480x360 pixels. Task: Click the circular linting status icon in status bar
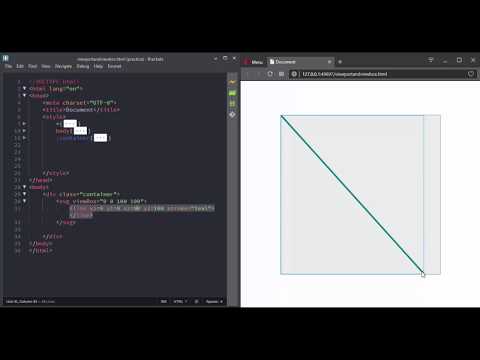point(196,301)
